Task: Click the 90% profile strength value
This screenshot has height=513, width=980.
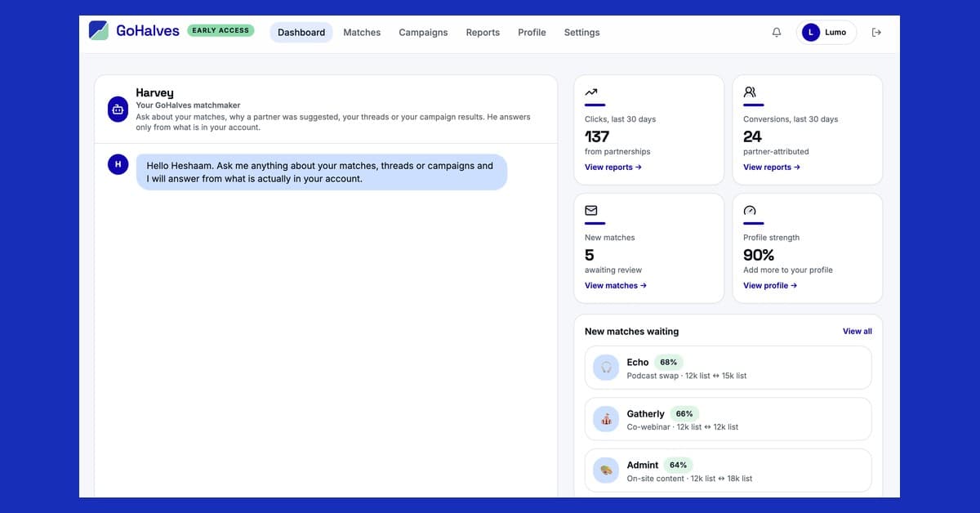Action: pyautogui.click(x=759, y=255)
